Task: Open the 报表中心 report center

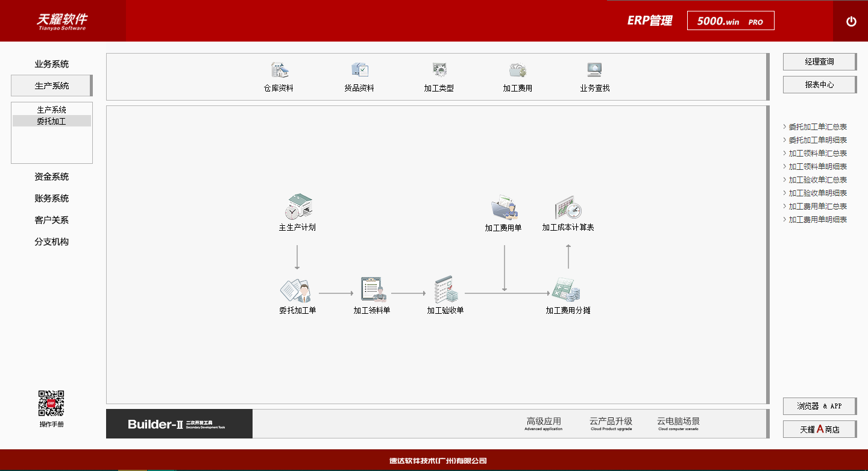Action: tap(819, 84)
